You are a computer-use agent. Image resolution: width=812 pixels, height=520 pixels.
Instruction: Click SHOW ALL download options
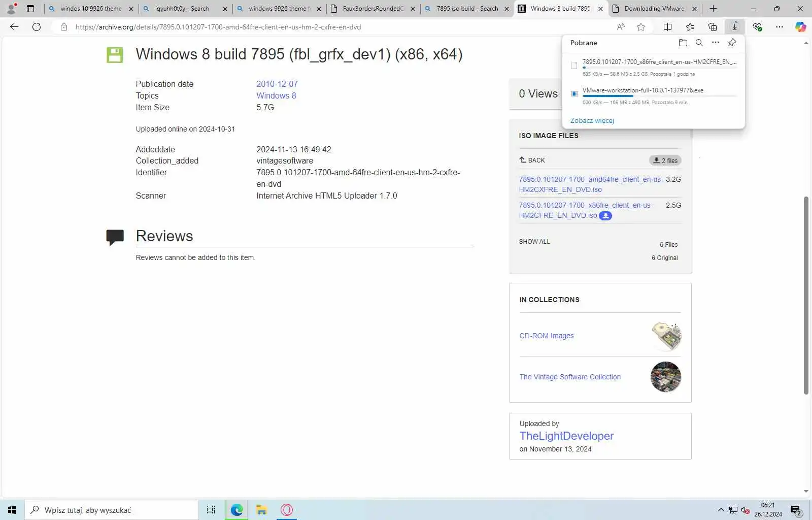534,242
